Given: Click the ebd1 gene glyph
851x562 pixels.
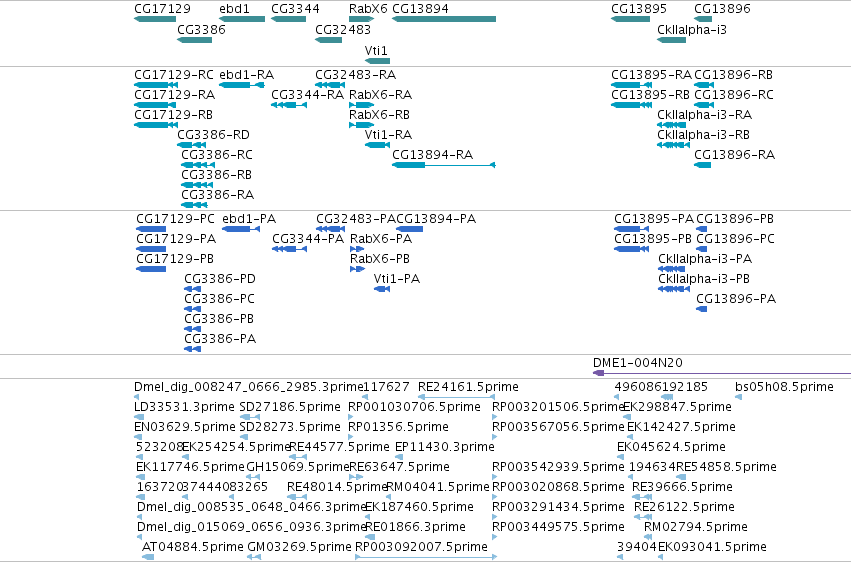Looking at the screenshot, I should (242, 19).
